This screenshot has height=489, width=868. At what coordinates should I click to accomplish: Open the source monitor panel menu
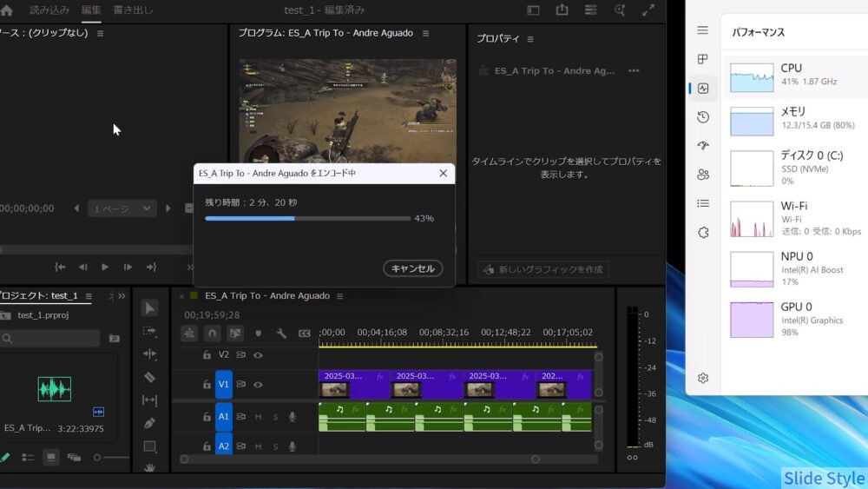click(100, 33)
